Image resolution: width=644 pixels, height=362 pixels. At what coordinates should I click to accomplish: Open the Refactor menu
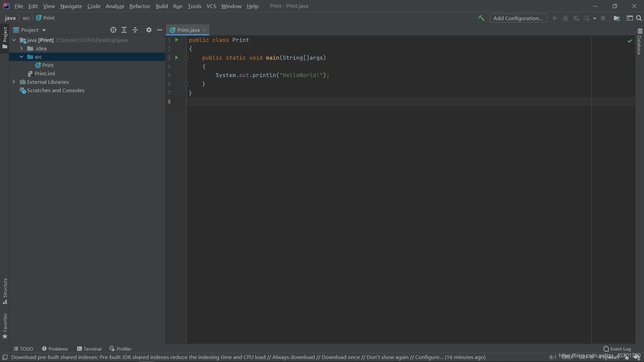pyautogui.click(x=140, y=6)
